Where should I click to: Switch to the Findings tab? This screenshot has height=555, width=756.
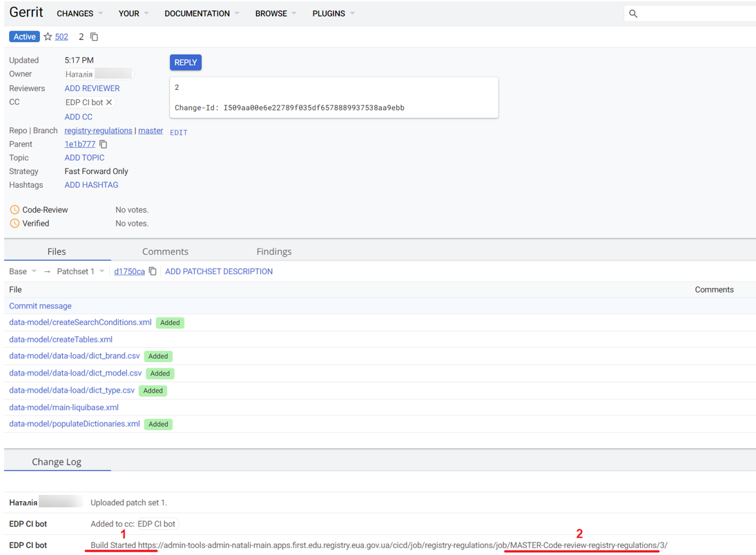[x=274, y=251]
